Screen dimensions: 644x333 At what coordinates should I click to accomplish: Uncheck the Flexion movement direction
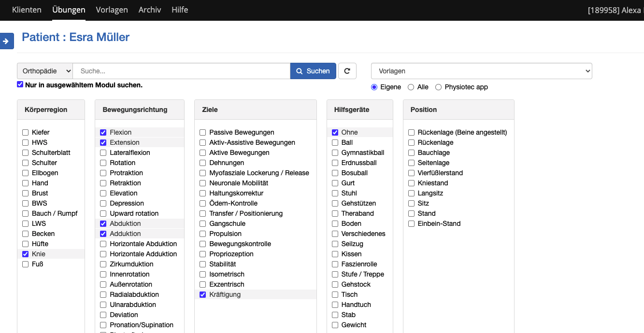(103, 132)
